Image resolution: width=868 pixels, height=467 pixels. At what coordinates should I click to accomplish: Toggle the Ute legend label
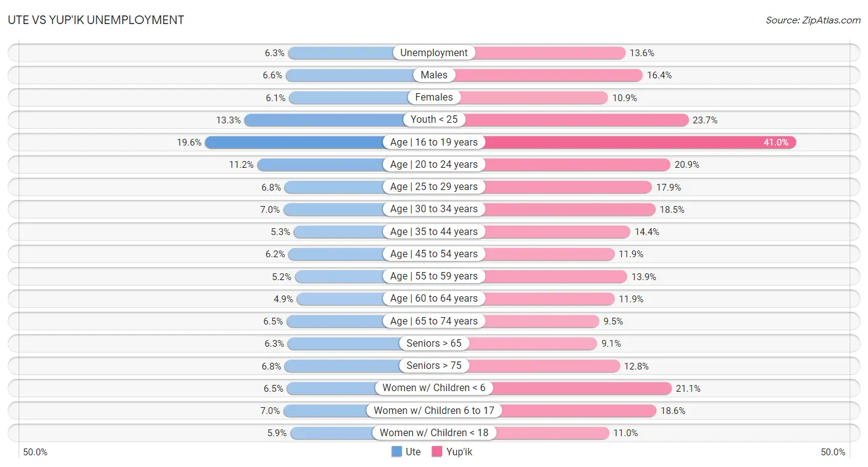pos(413,452)
